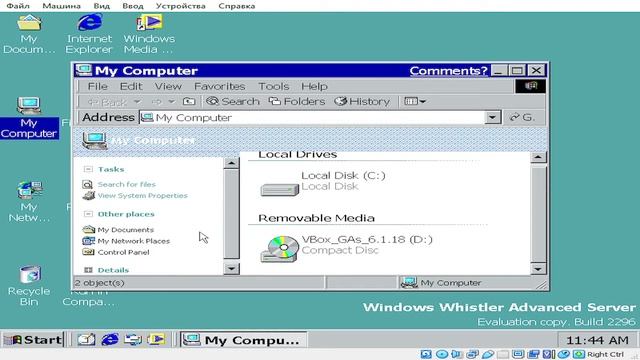This screenshot has width=640, height=360.
Task: Open Control Panel from Other places
Action: (x=123, y=252)
